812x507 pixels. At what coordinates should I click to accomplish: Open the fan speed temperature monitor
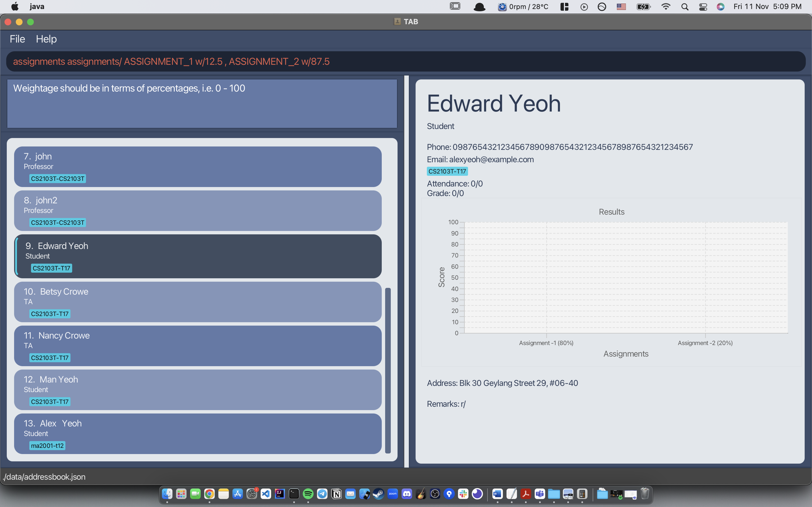click(x=523, y=7)
